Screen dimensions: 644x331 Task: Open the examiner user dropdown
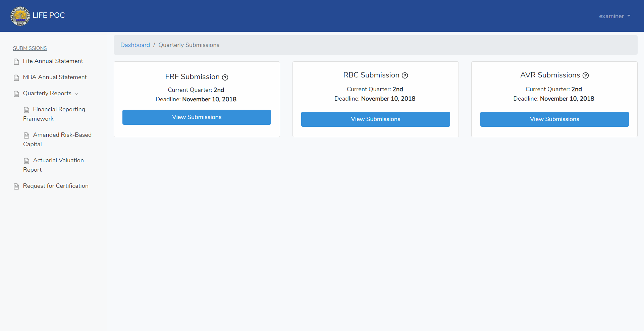click(614, 16)
